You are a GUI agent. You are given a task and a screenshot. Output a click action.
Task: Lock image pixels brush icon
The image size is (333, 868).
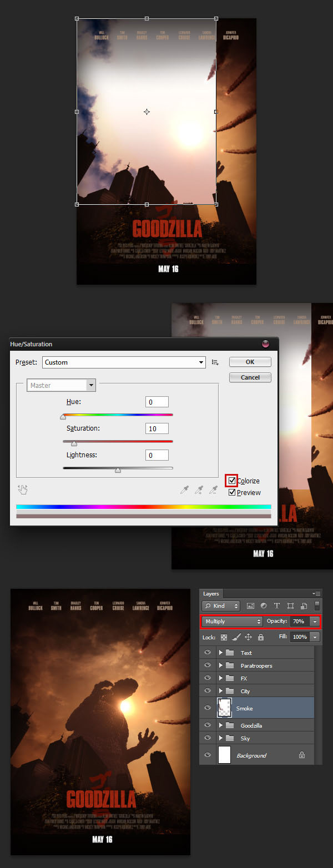tap(236, 637)
